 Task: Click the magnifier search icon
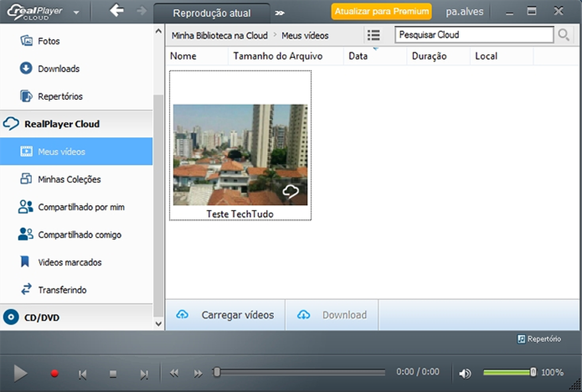[x=564, y=35]
